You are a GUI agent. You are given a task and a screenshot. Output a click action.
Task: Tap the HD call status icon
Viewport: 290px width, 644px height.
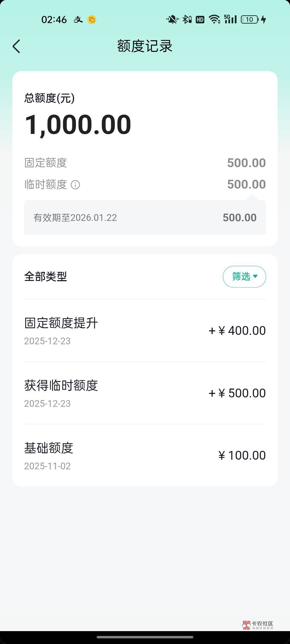[x=200, y=20]
